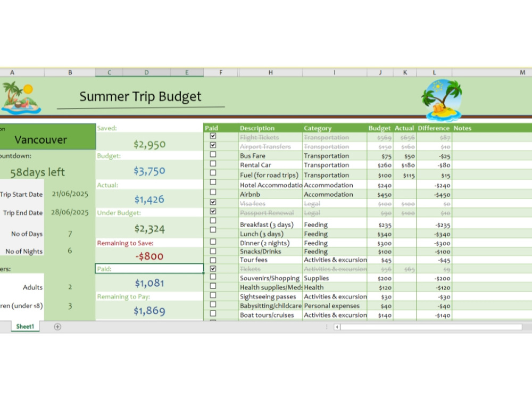
Task: Select the Budget total $3,750
Action: [149, 171]
